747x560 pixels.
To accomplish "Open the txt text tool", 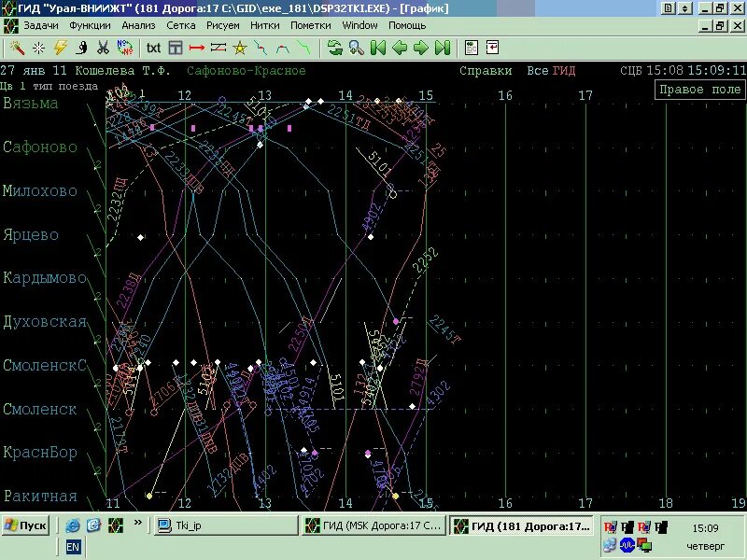I will pyautogui.click(x=153, y=48).
